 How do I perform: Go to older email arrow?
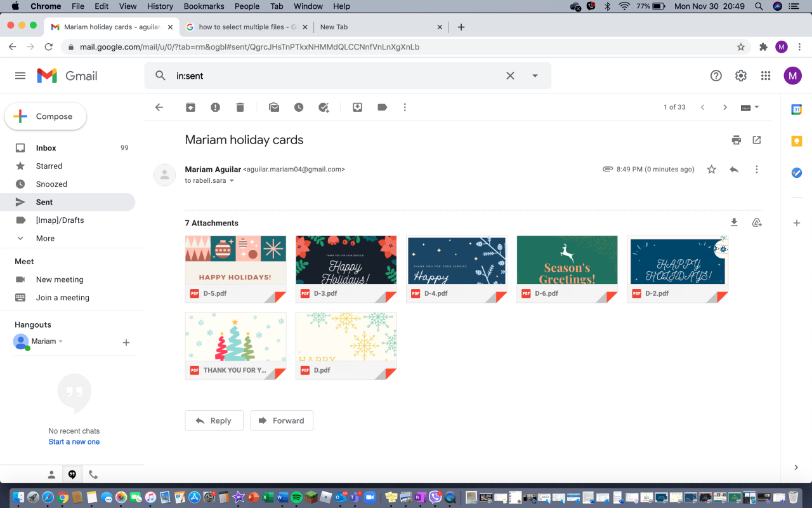725,107
